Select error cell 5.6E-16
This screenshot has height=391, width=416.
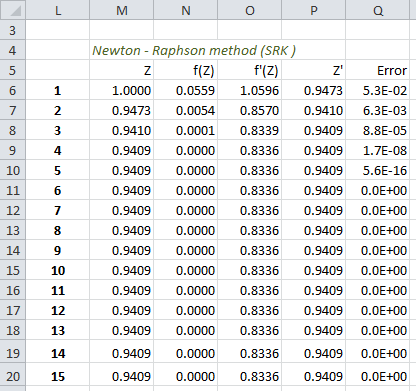click(x=378, y=170)
